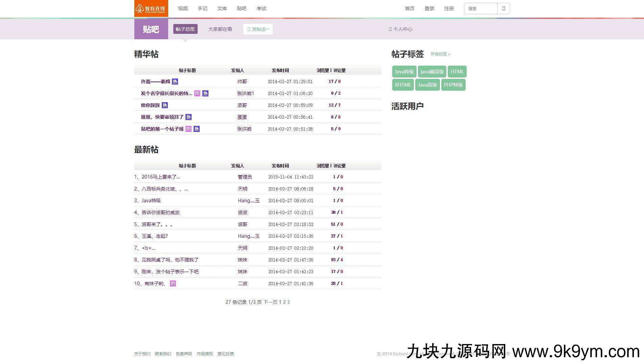
Task: Click hot badge beside 恩恩，快要审项目了
Action: [x=188, y=117]
